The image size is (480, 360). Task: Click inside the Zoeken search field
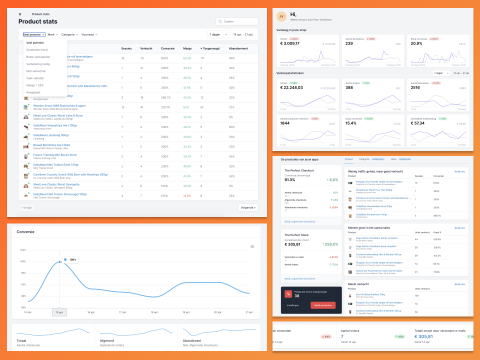(237, 21)
